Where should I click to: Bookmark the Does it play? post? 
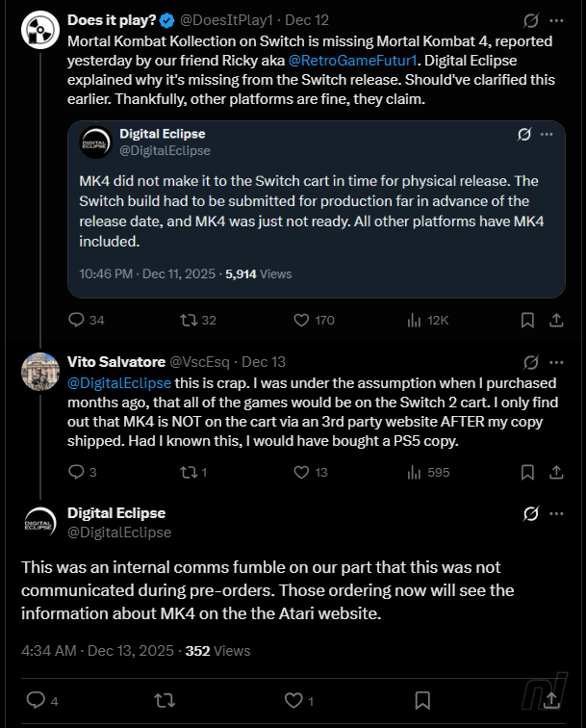coord(527,320)
